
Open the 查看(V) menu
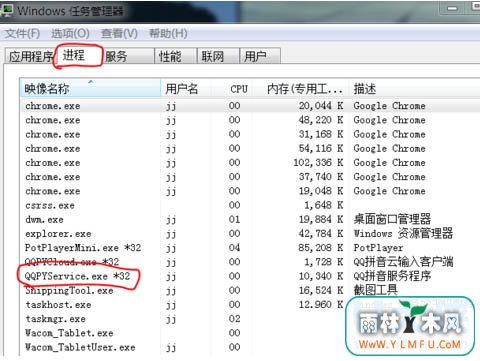click(x=119, y=33)
